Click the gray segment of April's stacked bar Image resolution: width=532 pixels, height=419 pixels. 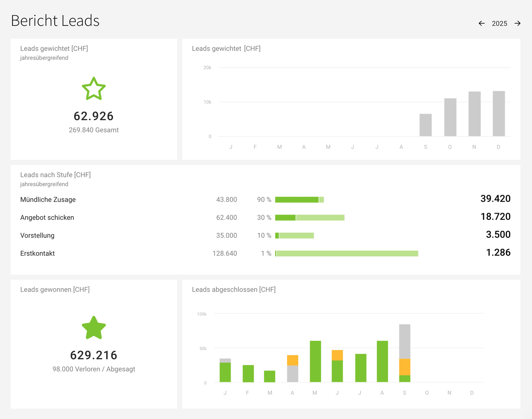pos(293,373)
